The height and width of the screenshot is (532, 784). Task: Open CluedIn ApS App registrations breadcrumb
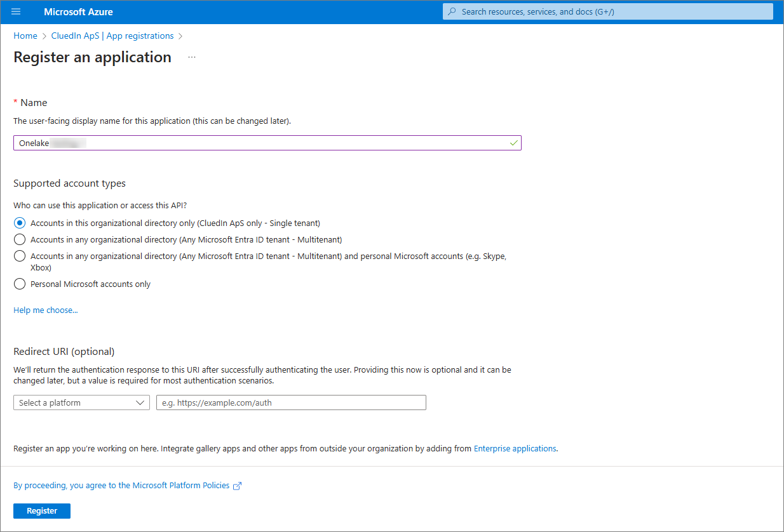pos(112,36)
